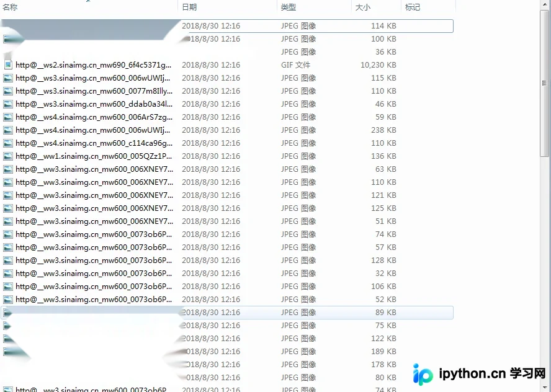Click icon of 0073ob6P file sized 32 KB
The width and height of the screenshot is (551, 392).
8,274
